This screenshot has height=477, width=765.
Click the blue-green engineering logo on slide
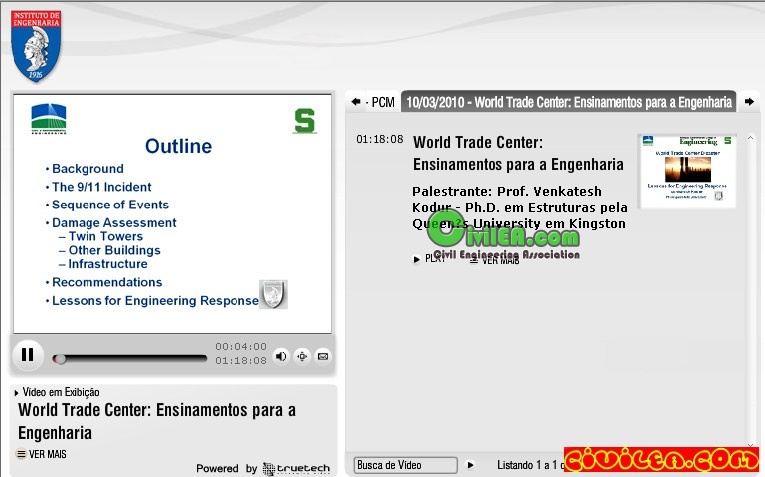click(49, 119)
